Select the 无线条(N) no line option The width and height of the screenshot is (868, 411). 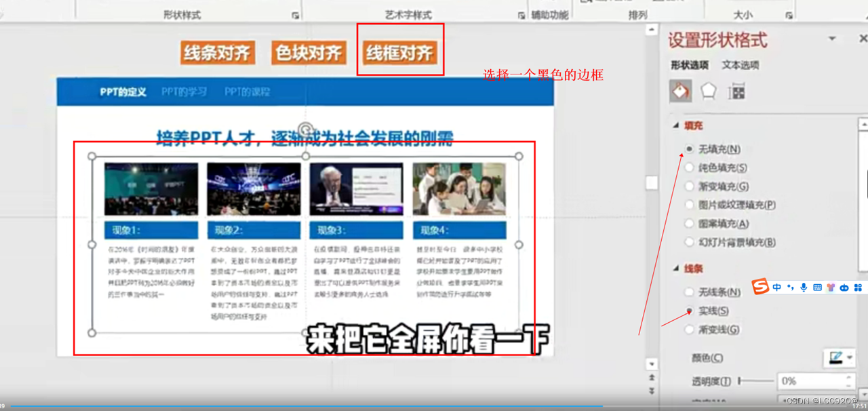point(713,292)
